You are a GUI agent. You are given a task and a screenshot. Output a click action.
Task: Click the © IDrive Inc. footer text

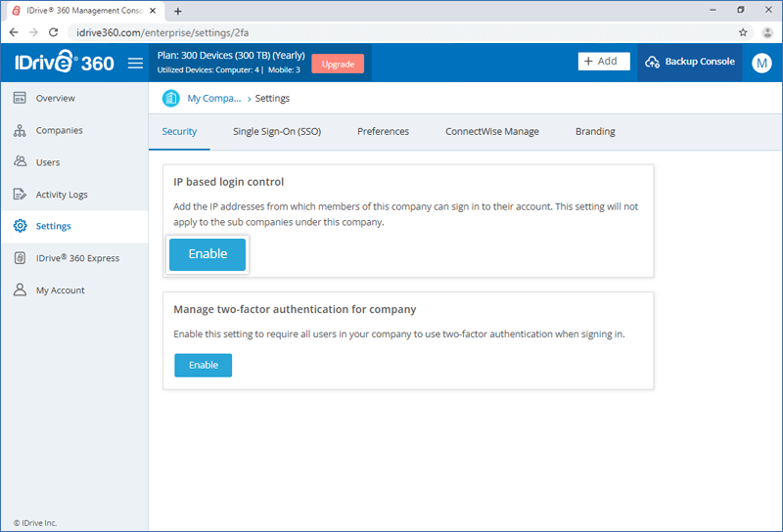click(35, 523)
